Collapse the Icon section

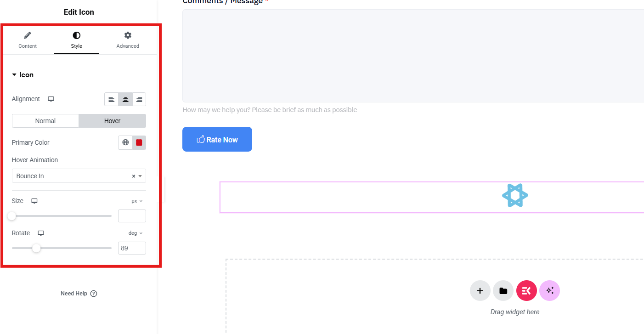pos(23,75)
